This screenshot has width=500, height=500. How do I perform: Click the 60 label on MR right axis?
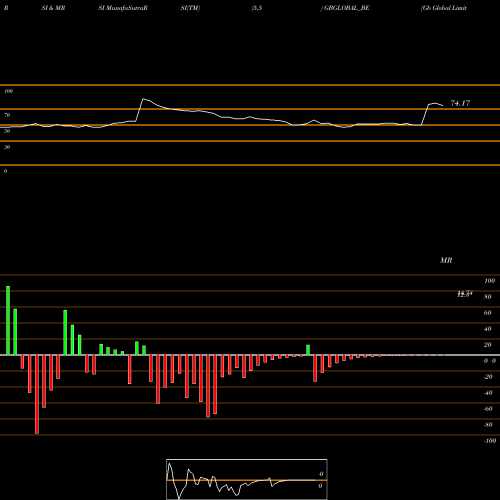coord(488,313)
